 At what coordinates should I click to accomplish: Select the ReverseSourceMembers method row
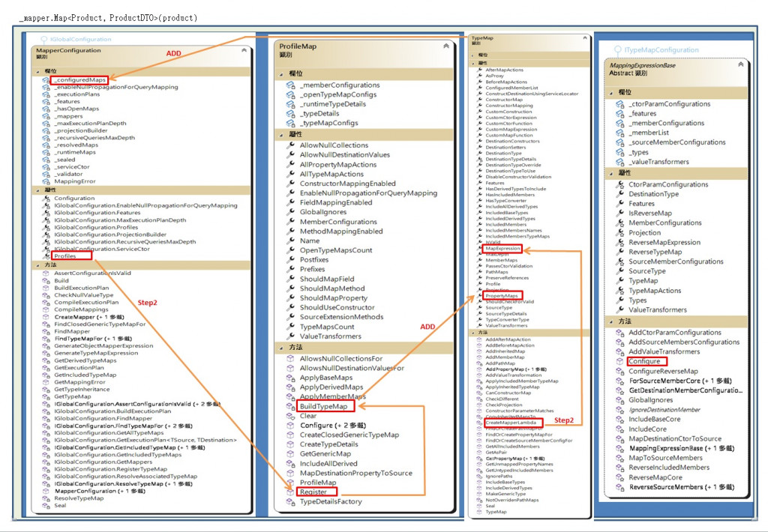[681, 487]
